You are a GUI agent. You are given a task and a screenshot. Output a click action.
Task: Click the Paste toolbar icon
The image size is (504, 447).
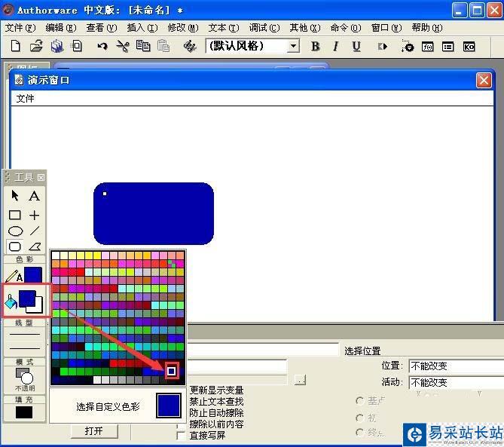pyautogui.click(x=163, y=46)
